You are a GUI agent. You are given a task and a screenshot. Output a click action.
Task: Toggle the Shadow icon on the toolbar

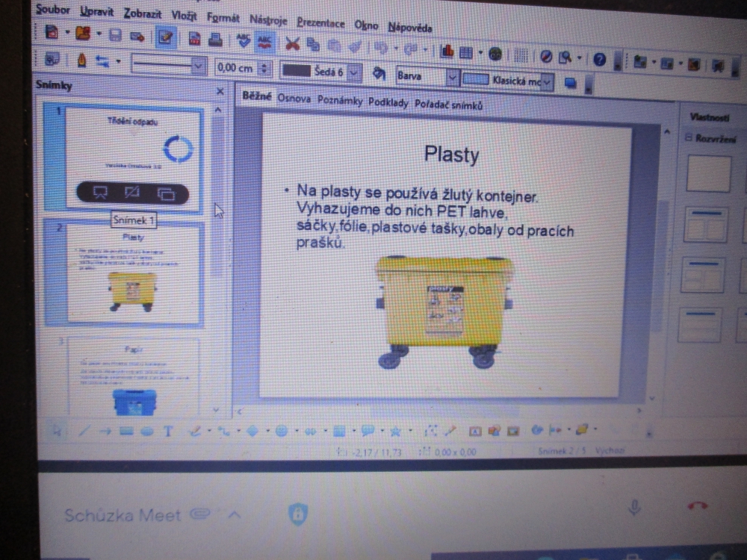570,84
